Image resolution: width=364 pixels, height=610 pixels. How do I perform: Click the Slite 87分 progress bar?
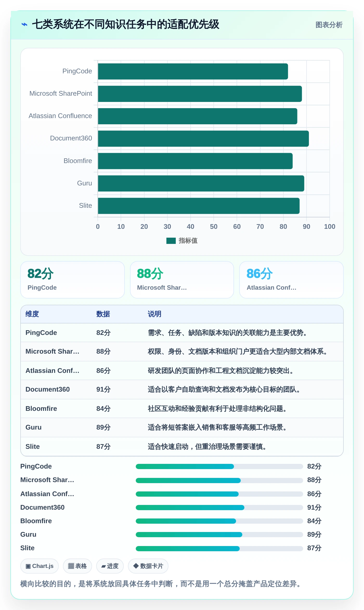tap(219, 549)
